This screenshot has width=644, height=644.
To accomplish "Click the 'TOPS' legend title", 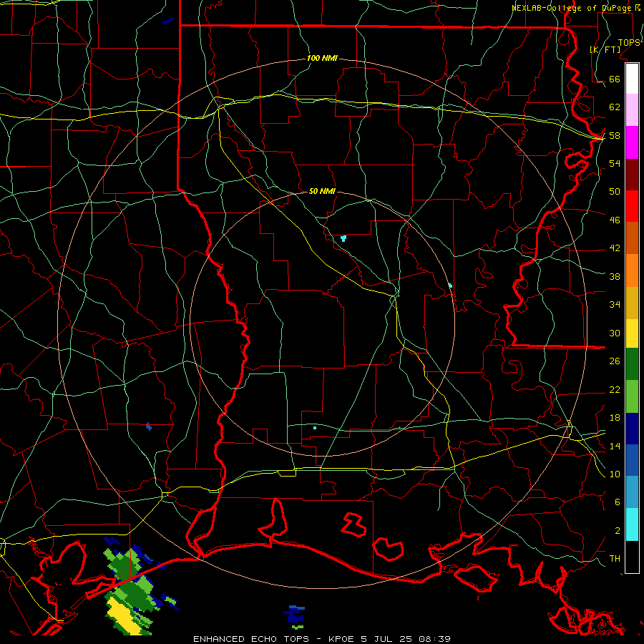I will tap(629, 43).
